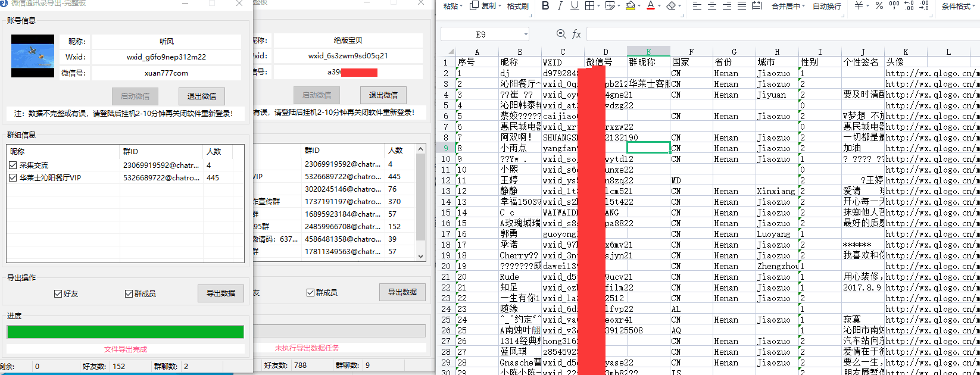980x375 pixels.
Task: Click the 听风 account avatar thumbnail
Action: [x=33, y=56]
